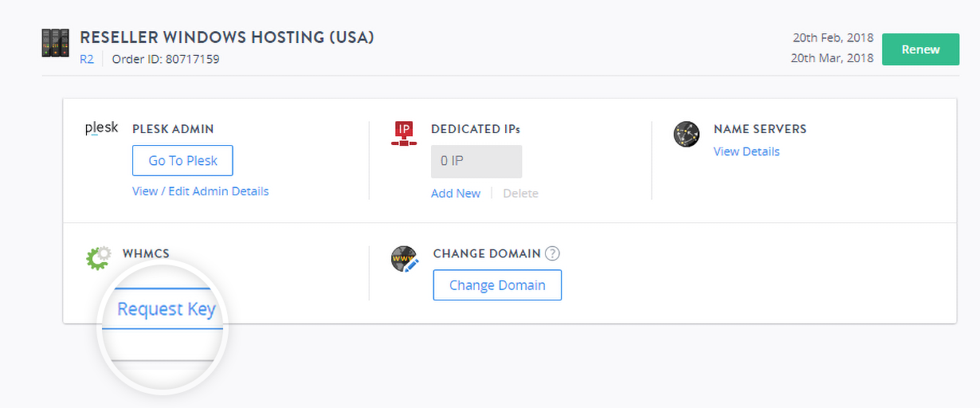
Task: Click the Name Servers globe icon
Action: point(686,134)
